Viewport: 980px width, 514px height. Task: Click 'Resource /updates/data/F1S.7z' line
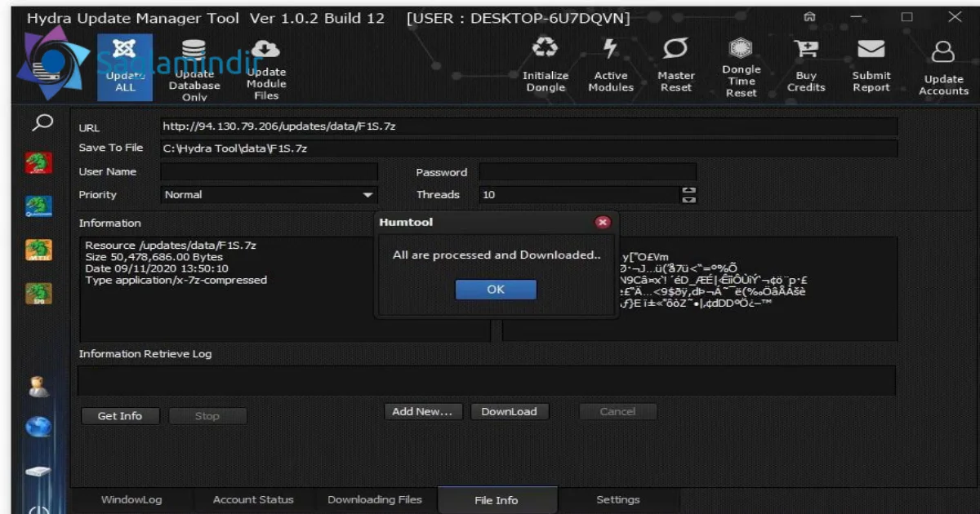[171, 246]
